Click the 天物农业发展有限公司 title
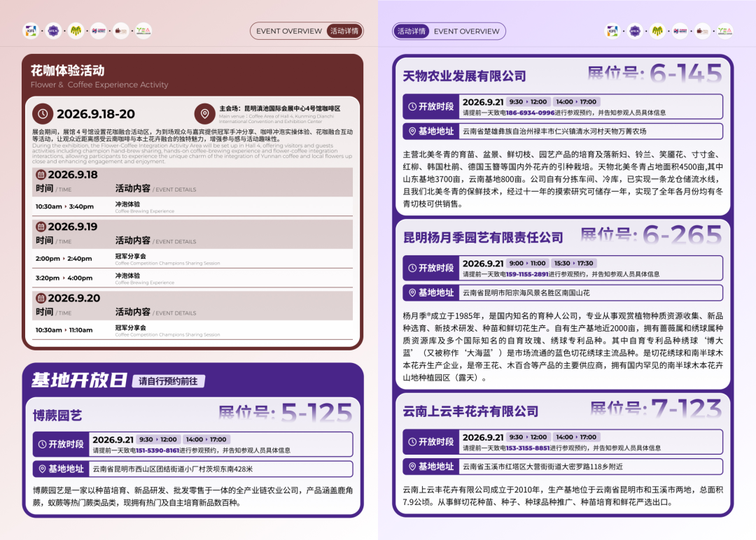This screenshot has width=756, height=540. 464,76
